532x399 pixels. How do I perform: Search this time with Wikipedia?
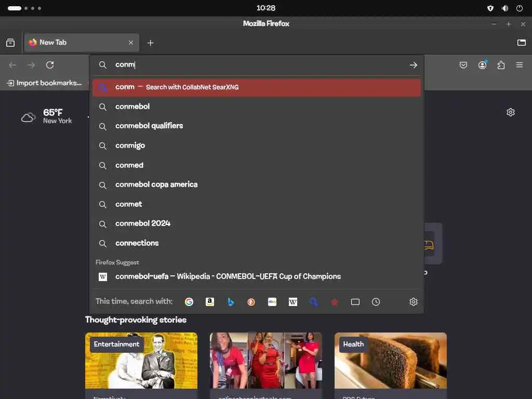293,302
